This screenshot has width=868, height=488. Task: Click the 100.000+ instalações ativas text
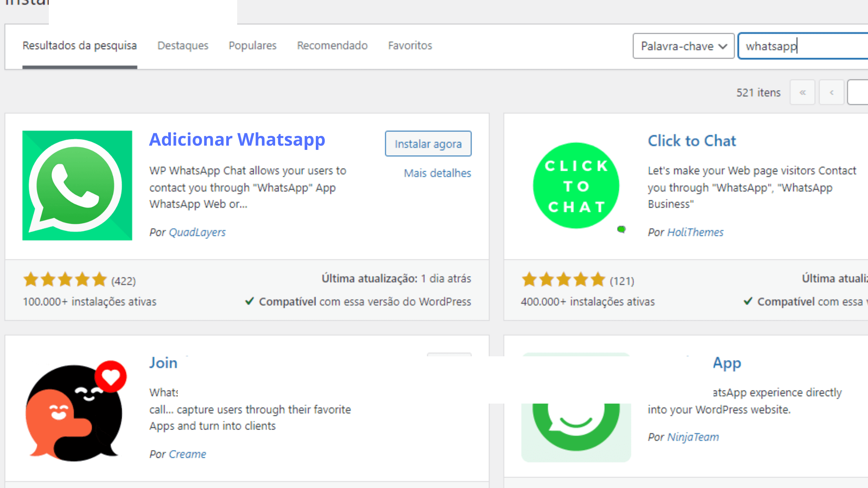click(90, 302)
